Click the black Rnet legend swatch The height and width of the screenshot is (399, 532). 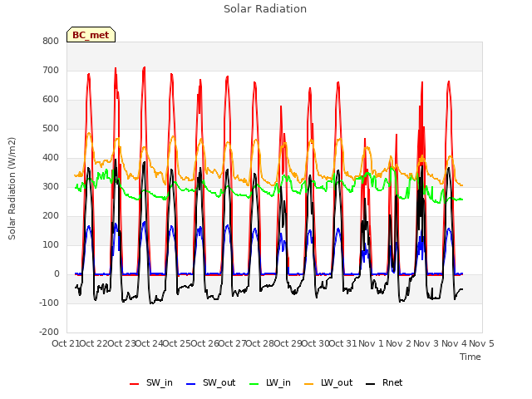pos(371,384)
